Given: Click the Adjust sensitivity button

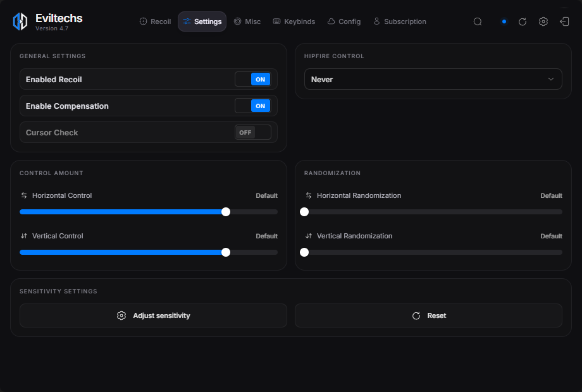Looking at the screenshot, I should click(x=153, y=315).
